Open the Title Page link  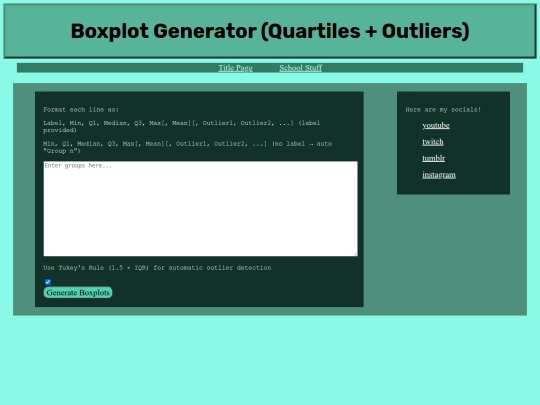coord(235,68)
